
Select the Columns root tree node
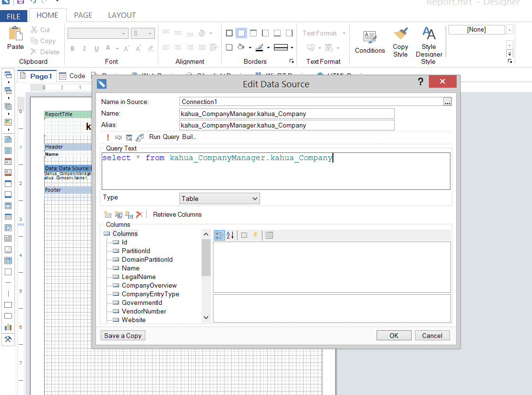click(x=125, y=233)
